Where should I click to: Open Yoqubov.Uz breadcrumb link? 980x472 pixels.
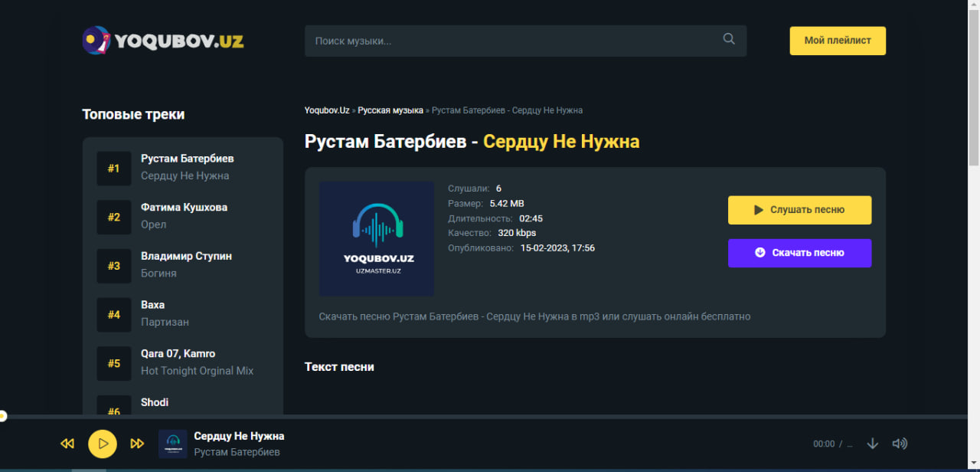(x=327, y=110)
